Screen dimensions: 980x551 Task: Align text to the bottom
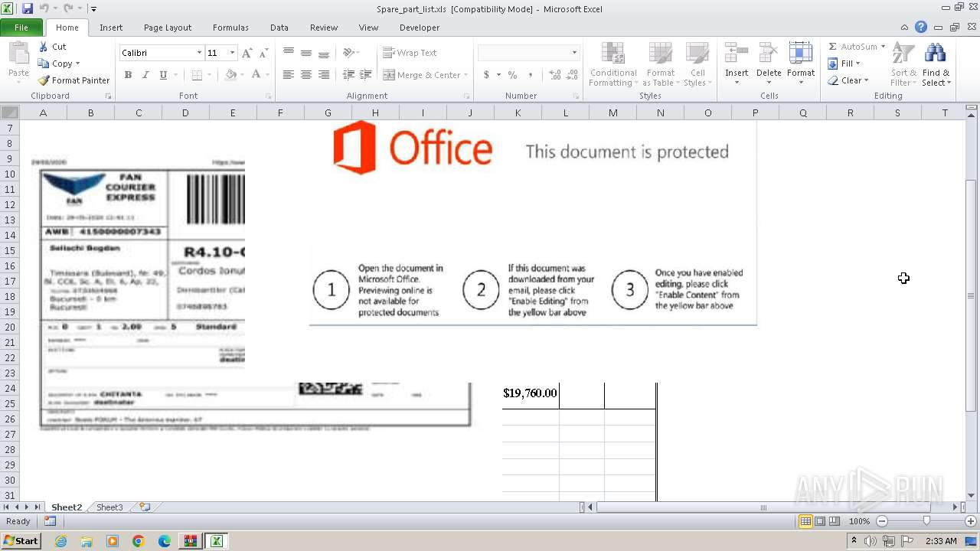tap(324, 53)
